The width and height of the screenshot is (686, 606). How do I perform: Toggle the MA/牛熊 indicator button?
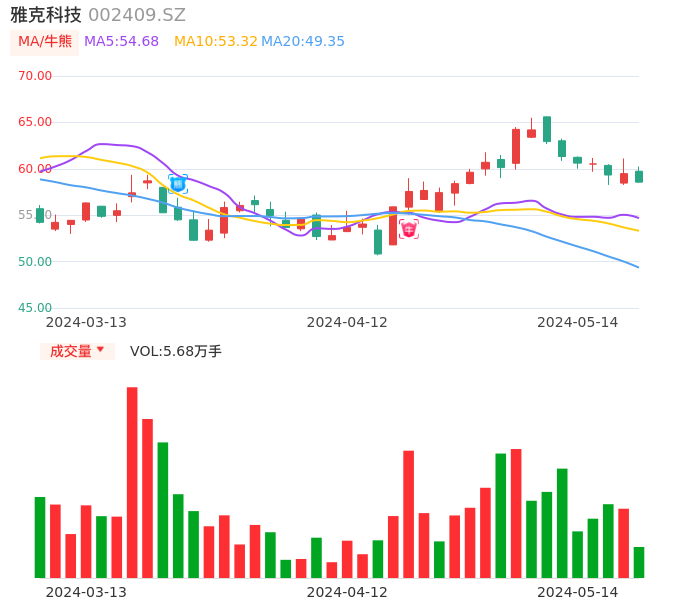[44, 42]
